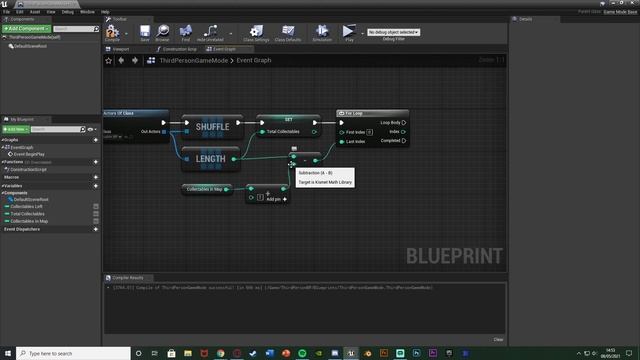Open the Edit menu
This screenshot has height=360, width=640.
(x=20, y=12)
